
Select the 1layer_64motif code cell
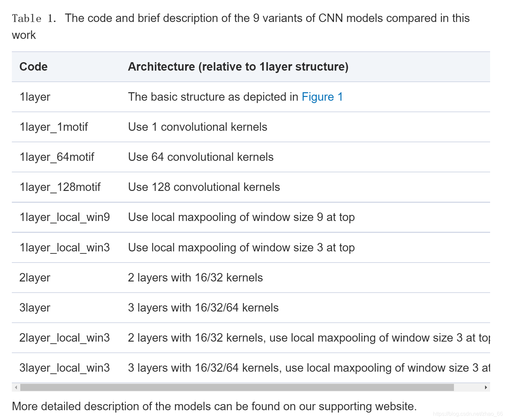click(57, 157)
